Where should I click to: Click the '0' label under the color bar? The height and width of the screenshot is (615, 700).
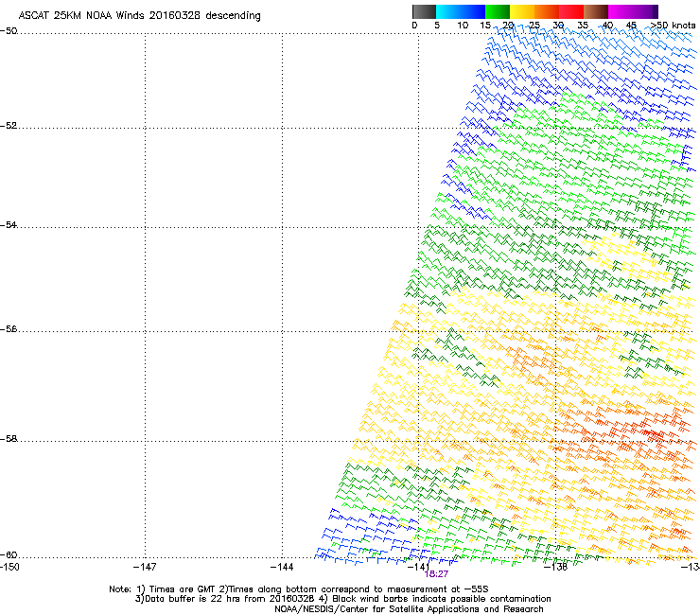pyautogui.click(x=414, y=26)
